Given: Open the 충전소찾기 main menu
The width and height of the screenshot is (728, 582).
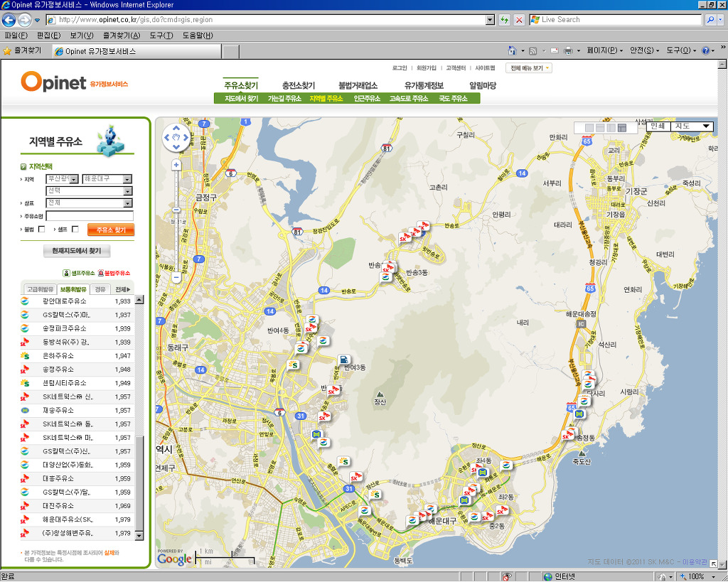Looking at the screenshot, I should pyautogui.click(x=299, y=85).
